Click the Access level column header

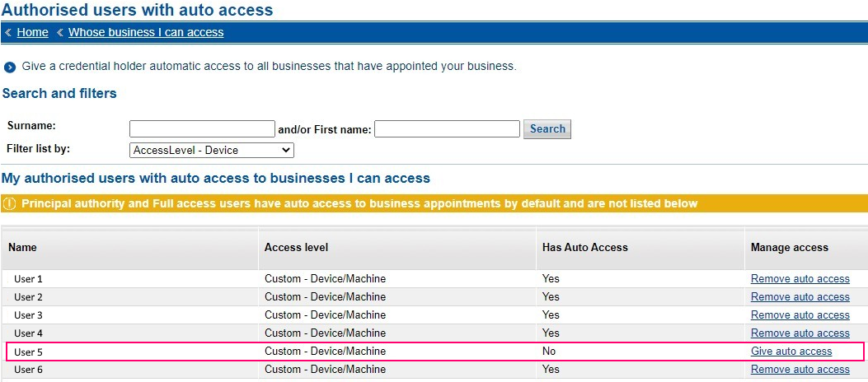tap(296, 247)
